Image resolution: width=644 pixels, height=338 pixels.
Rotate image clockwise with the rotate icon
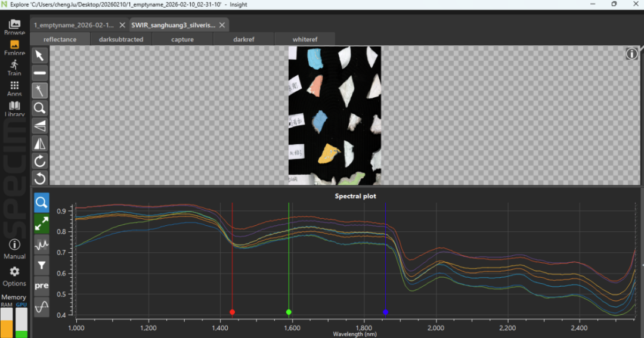(x=40, y=162)
